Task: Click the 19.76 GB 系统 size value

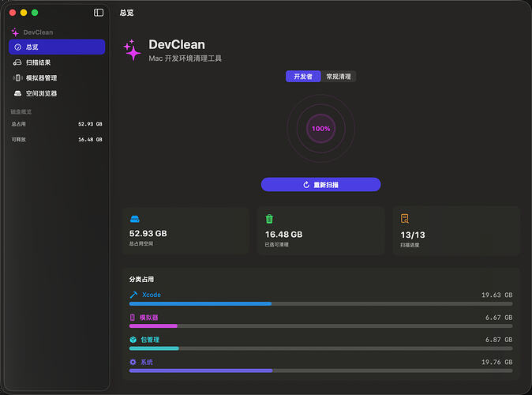Action: click(496, 362)
